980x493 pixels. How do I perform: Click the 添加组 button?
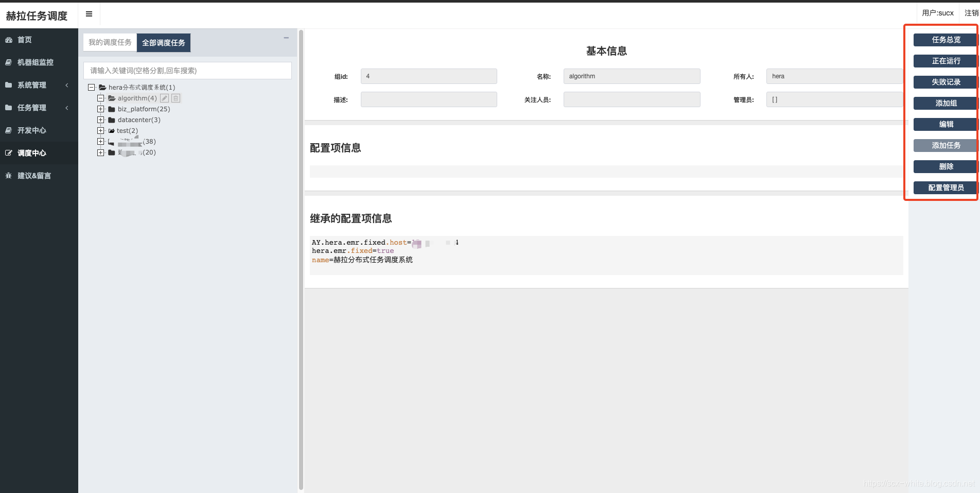click(945, 103)
